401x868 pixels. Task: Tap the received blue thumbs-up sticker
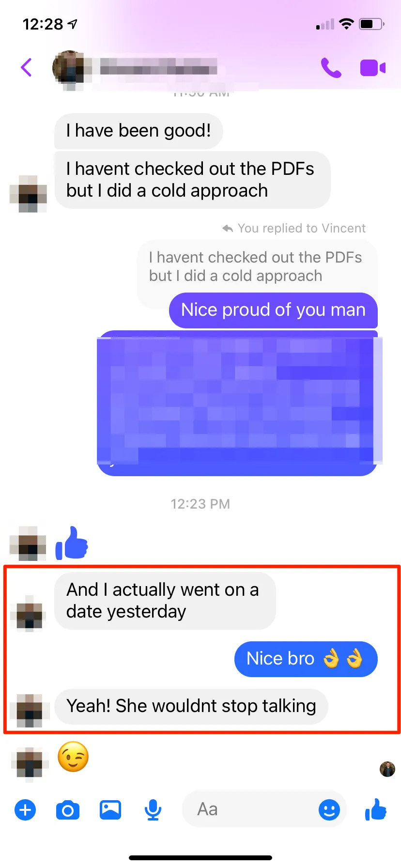point(72,543)
